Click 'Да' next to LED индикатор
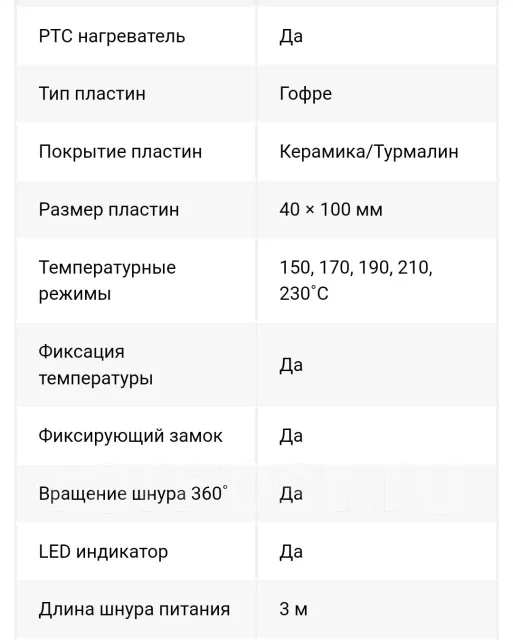513x640 pixels. point(291,552)
